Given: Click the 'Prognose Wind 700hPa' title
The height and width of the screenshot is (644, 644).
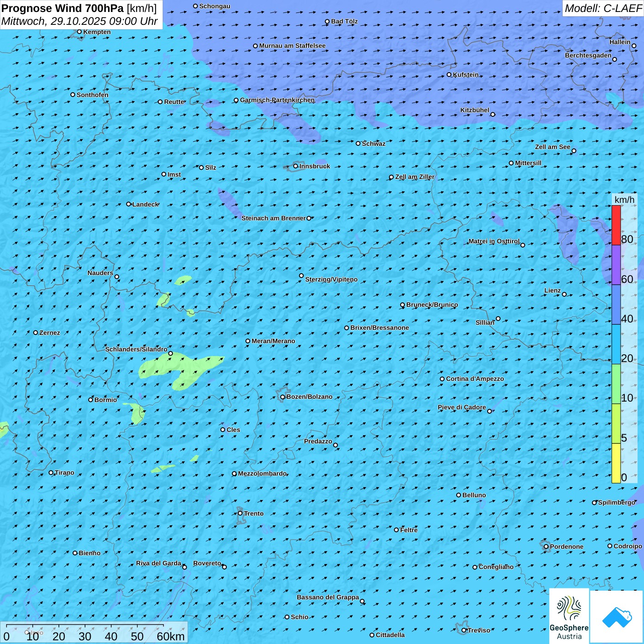Looking at the screenshot, I should pos(63,8).
